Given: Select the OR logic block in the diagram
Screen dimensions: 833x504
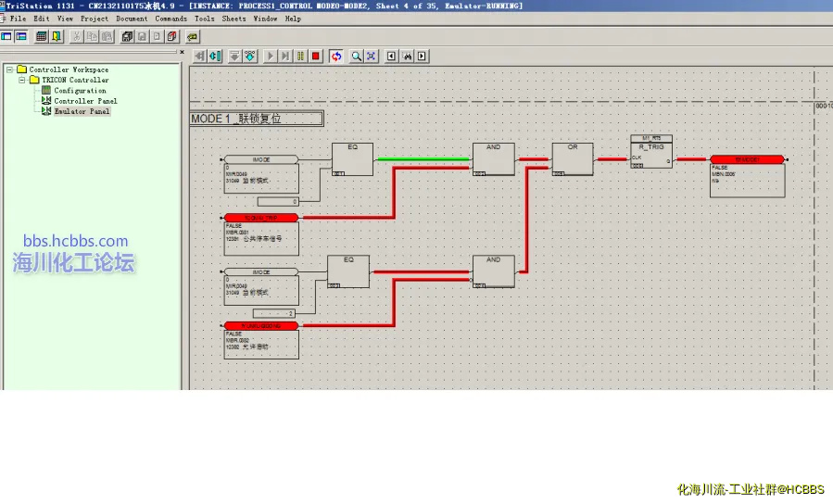Looking at the screenshot, I should 572,159.
